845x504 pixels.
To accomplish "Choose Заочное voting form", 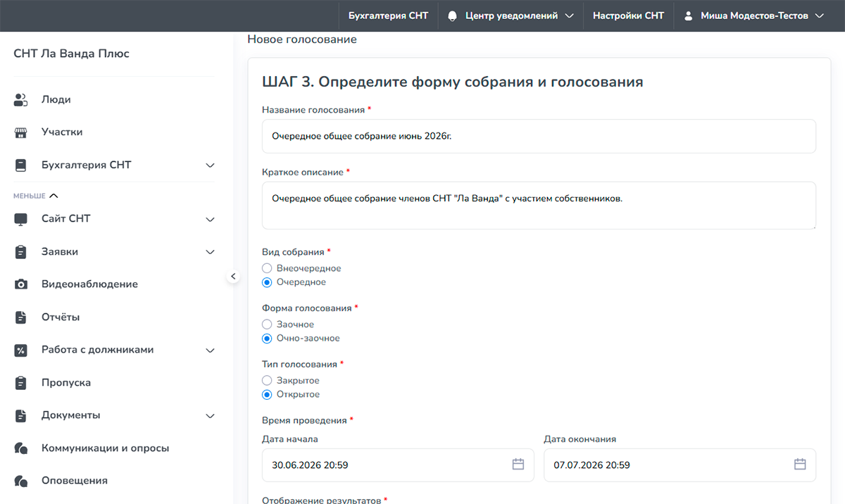I will tap(266, 325).
